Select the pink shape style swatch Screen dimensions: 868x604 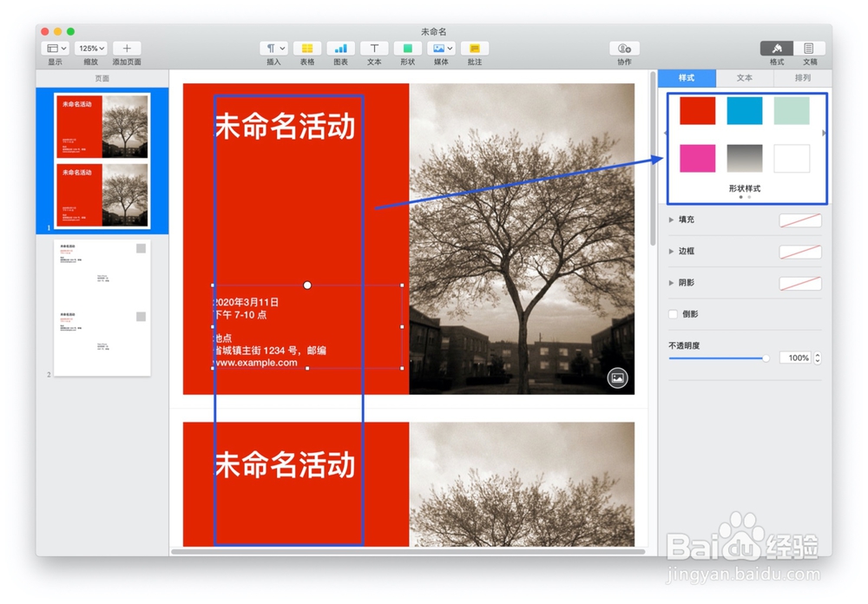[697, 160]
